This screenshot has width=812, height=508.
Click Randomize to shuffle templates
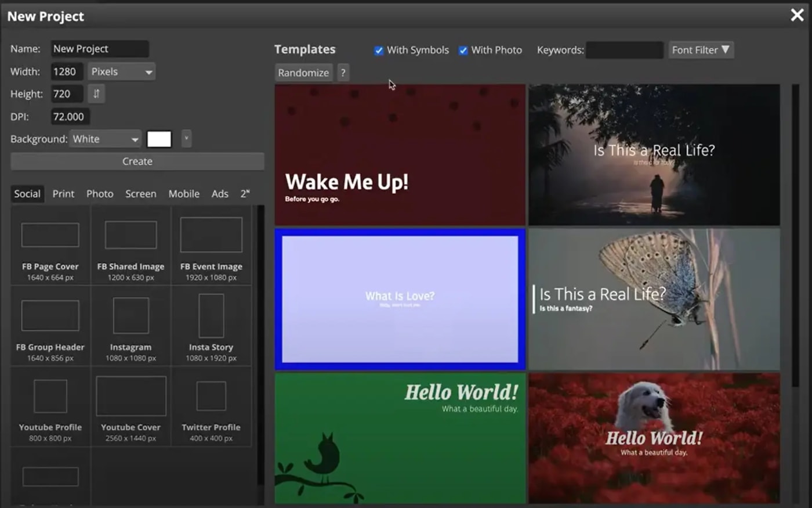click(303, 72)
